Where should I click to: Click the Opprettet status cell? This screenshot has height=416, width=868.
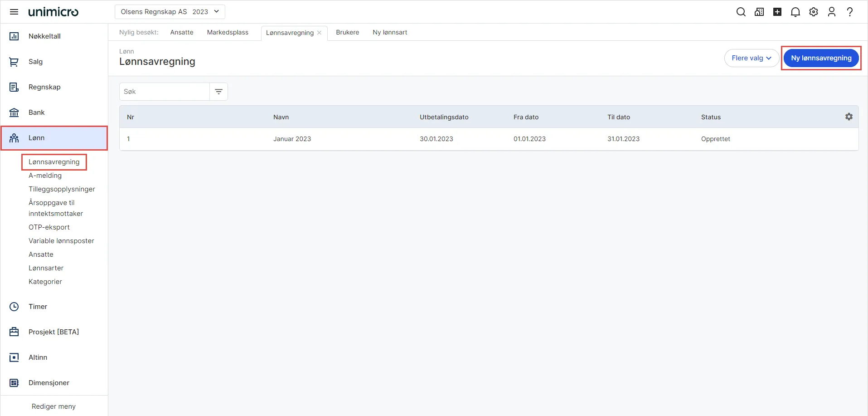click(x=716, y=139)
